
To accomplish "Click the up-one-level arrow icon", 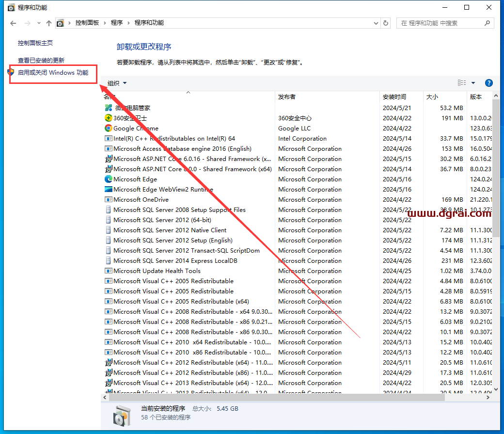I will click(49, 23).
